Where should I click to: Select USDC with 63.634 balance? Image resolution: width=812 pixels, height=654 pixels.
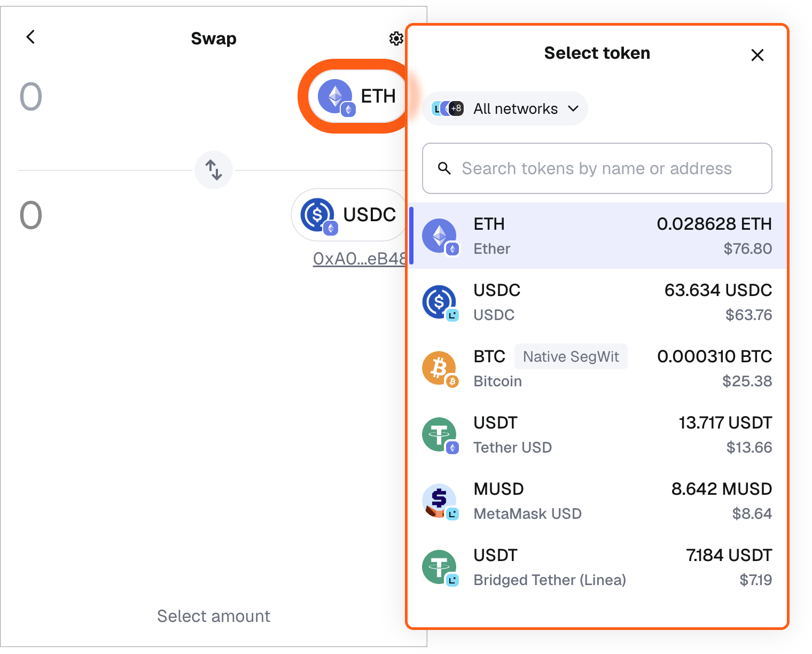[598, 302]
